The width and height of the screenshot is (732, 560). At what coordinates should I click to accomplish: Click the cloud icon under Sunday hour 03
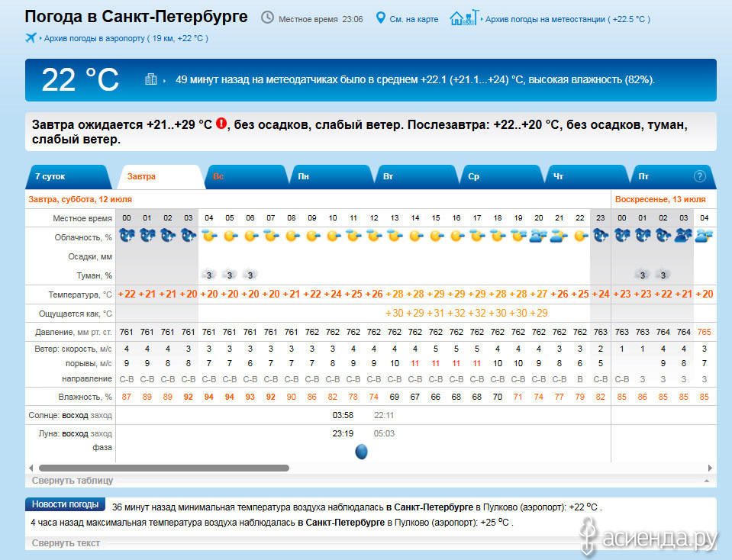point(683,236)
